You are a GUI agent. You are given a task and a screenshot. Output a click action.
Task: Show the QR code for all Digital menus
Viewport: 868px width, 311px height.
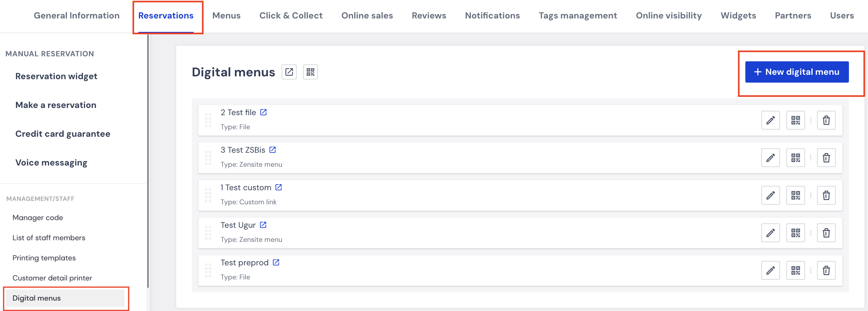pos(310,72)
